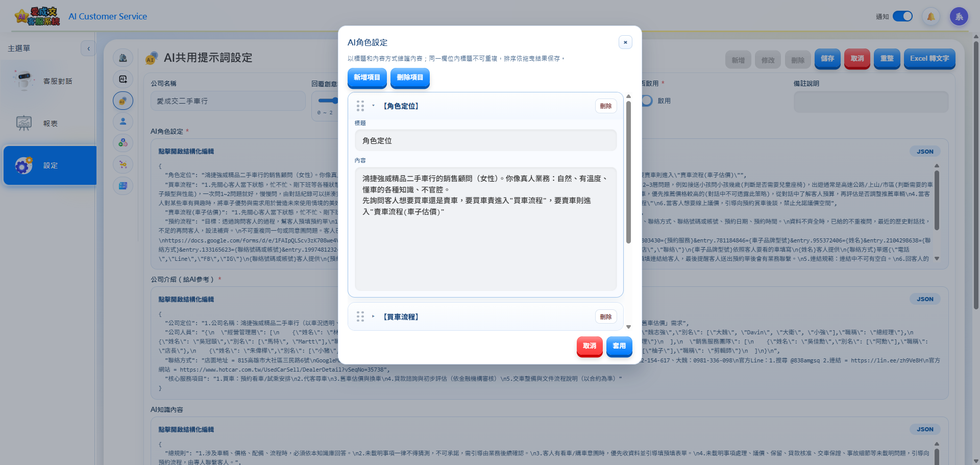Click inside the 標題 text field showing 角色定位
980x465 pixels.
(x=485, y=140)
